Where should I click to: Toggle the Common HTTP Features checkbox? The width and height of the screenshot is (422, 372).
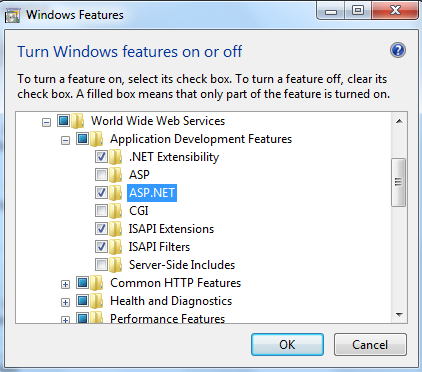tap(82, 282)
